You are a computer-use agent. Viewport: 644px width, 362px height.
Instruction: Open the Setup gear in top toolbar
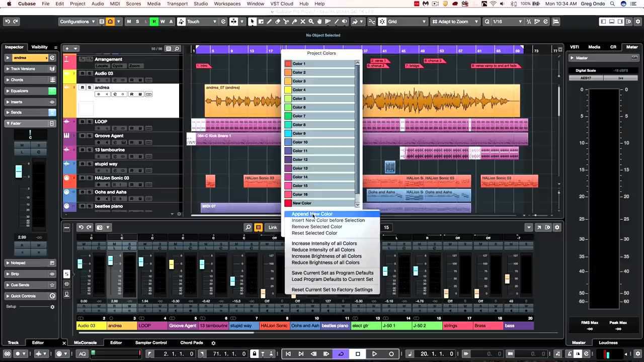click(637, 22)
